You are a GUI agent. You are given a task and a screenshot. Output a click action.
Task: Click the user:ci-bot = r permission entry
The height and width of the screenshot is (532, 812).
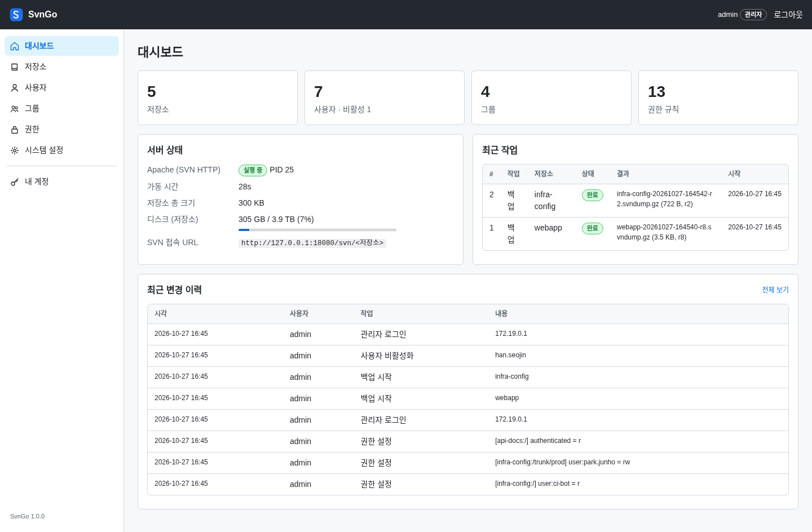(x=537, y=484)
